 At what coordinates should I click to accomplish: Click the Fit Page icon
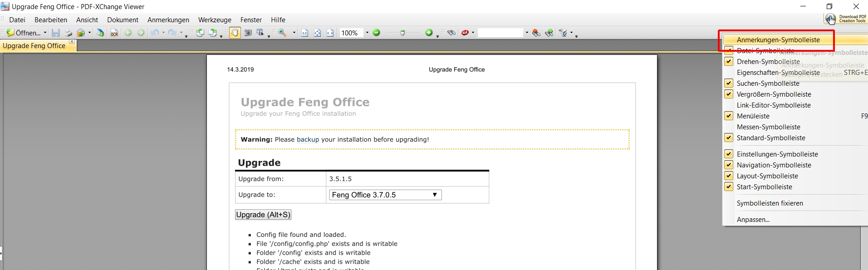coord(318,33)
